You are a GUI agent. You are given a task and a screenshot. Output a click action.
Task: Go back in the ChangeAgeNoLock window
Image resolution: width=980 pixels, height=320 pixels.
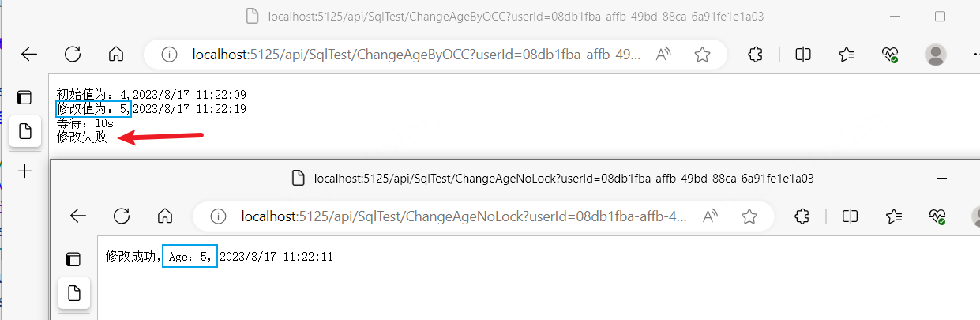[x=77, y=216]
